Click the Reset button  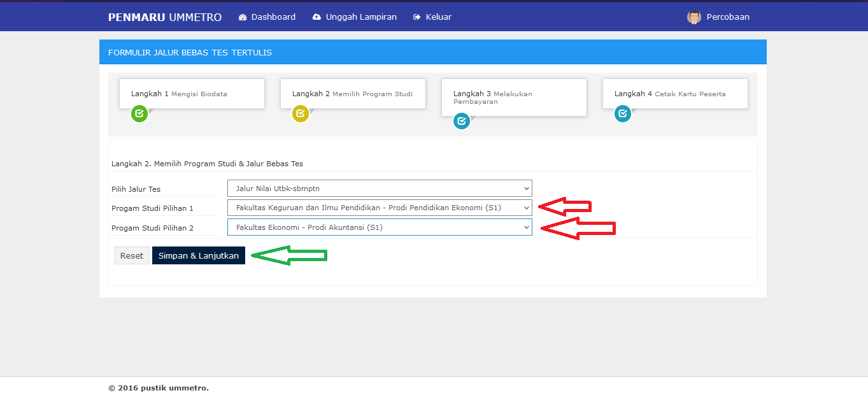point(132,255)
